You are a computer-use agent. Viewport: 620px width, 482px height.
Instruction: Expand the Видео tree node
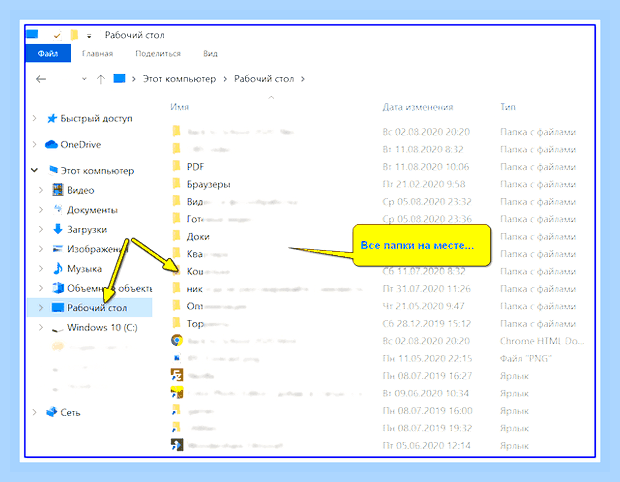pyautogui.click(x=41, y=190)
